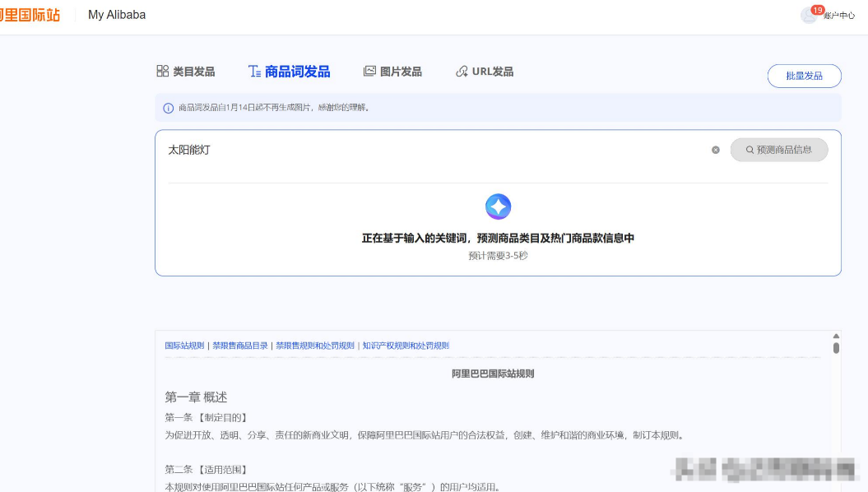
Task: Click the 第一章 概述 heading text
Action: coord(196,397)
